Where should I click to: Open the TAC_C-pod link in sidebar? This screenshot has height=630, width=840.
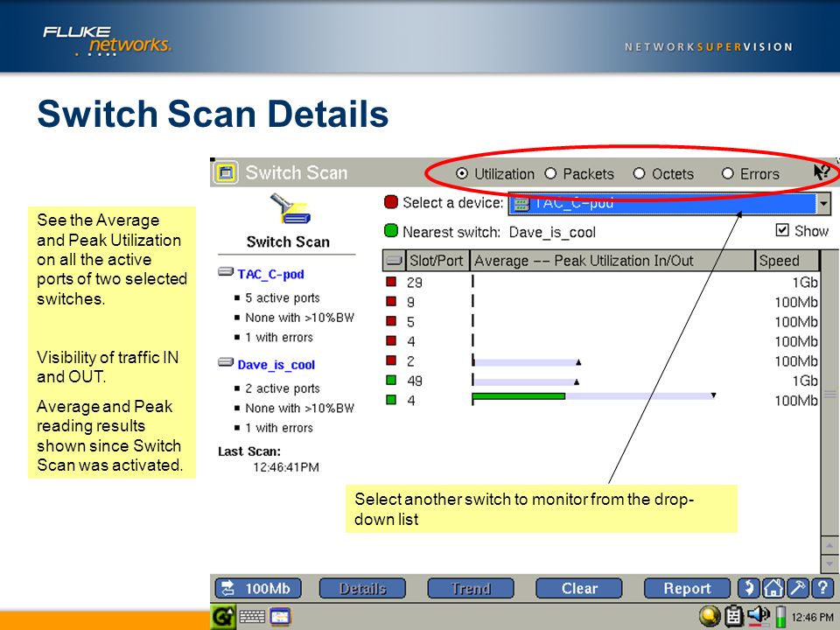point(270,274)
